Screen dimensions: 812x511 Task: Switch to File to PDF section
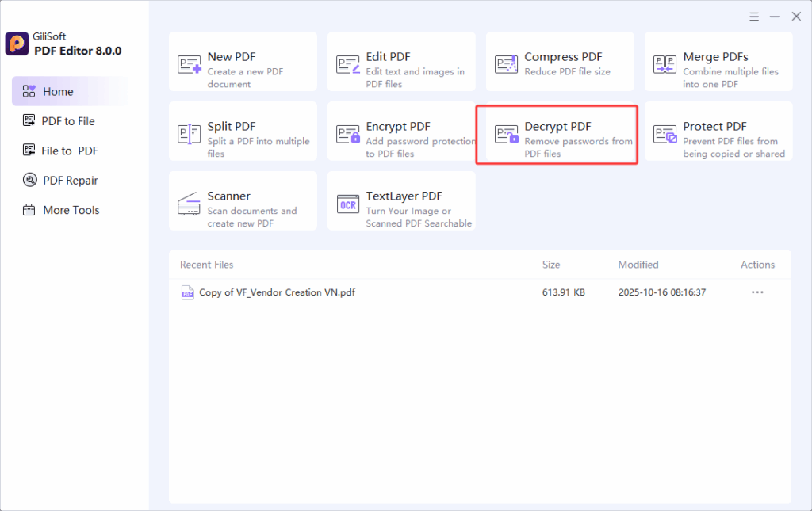pos(69,151)
